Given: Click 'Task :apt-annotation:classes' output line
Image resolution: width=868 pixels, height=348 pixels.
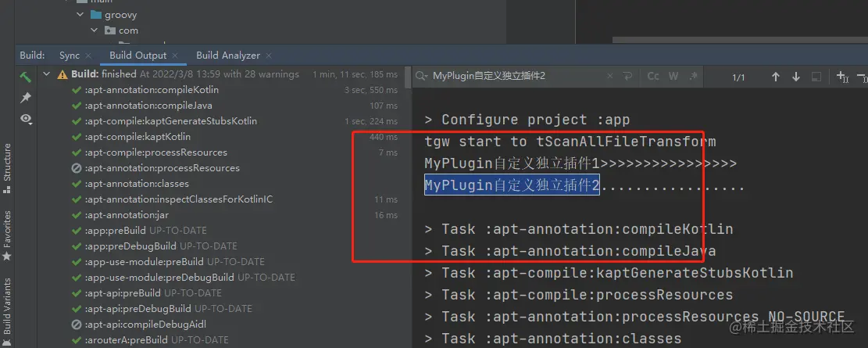Looking at the screenshot, I should coord(552,338).
